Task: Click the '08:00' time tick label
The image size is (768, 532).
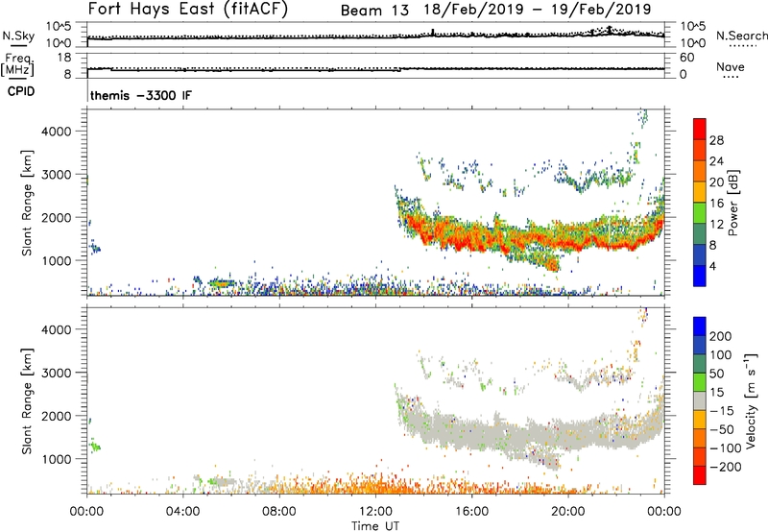Action: coord(278,512)
